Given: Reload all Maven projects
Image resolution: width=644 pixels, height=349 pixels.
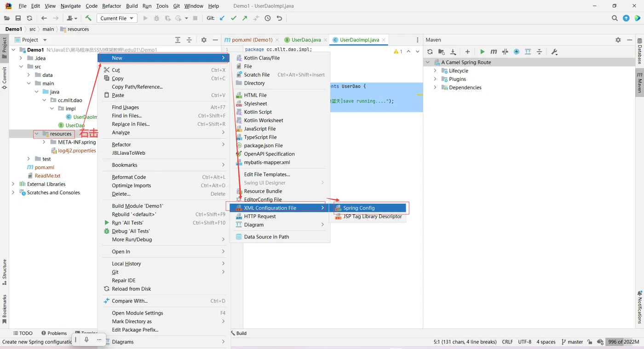Looking at the screenshot, I should pos(430,52).
